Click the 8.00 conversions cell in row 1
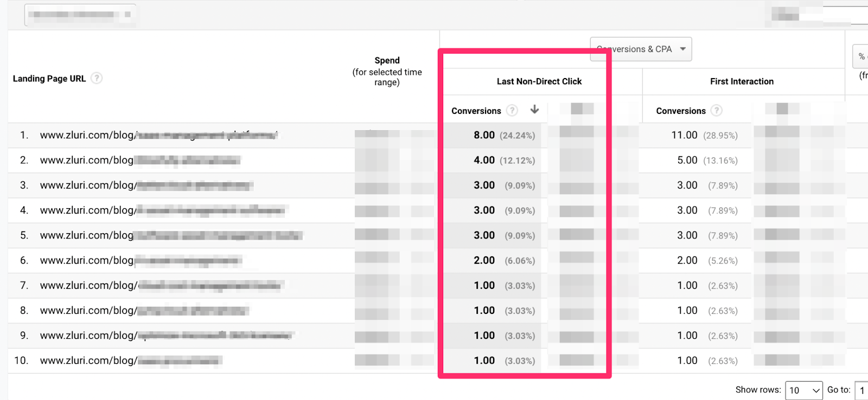Viewport: 868px width, 400px height. coord(484,135)
